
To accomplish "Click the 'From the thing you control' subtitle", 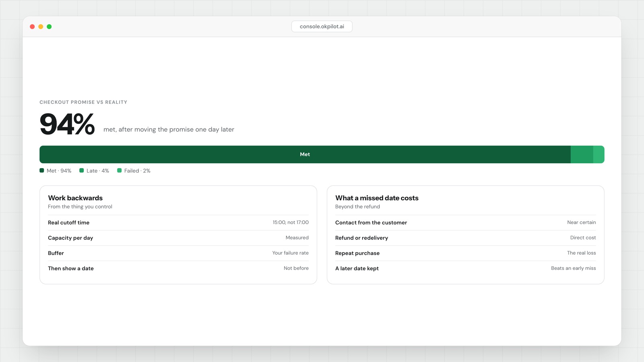I will pyautogui.click(x=80, y=207).
